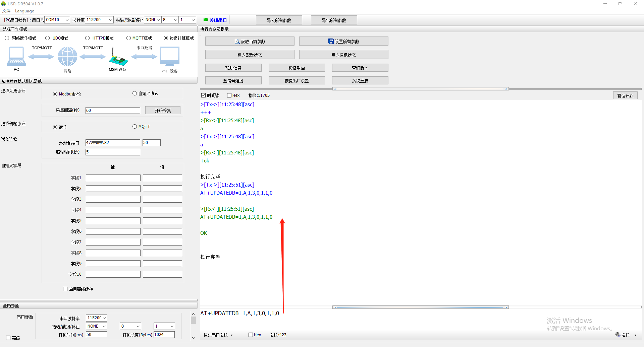Click the Send (发送) button with the magnifier icon
This screenshot has width=644, height=347.
coord(625,335)
